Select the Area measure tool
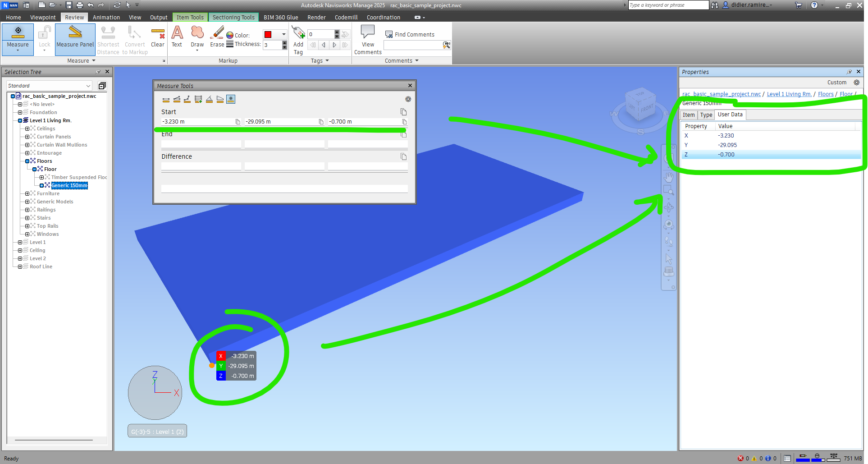This screenshot has width=868, height=464. pos(220,99)
